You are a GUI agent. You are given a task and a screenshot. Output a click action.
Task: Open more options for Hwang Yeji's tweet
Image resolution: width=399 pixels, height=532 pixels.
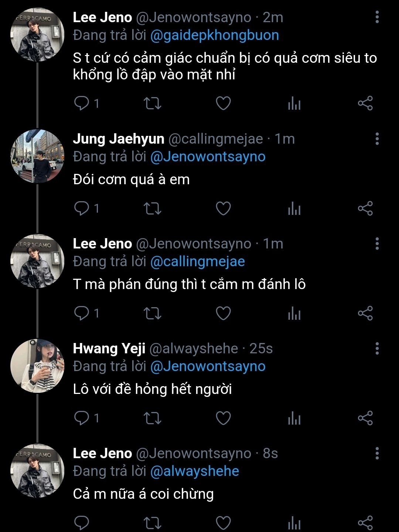[x=377, y=349]
